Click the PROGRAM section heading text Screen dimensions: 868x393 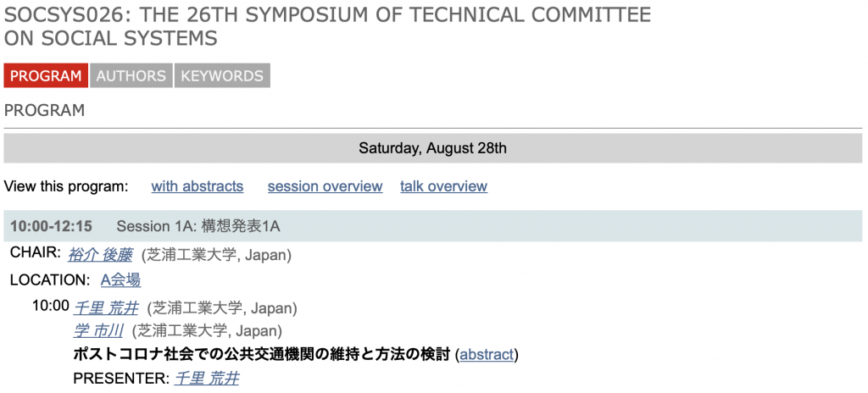[44, 110]
